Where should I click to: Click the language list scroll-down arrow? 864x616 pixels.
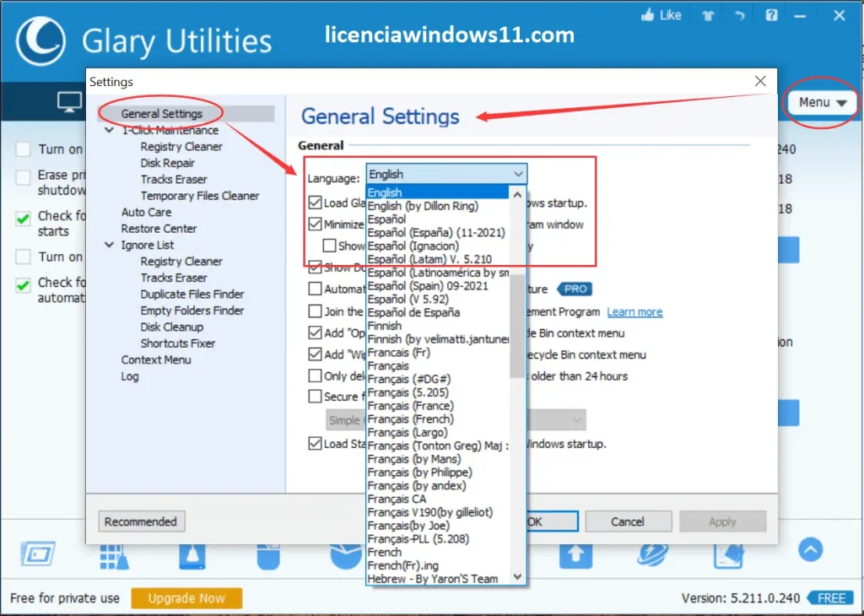pyautogui.click(x=517, y=577)
